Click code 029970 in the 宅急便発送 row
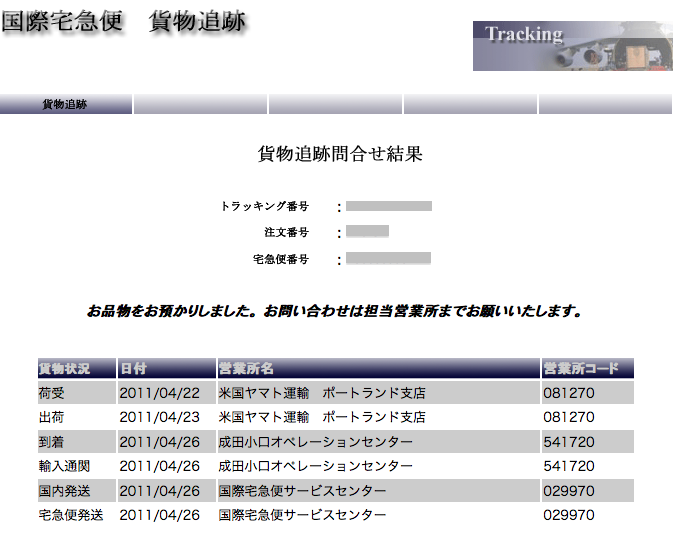Viewport: 678px width, 539px height. [x=569, y=515]
